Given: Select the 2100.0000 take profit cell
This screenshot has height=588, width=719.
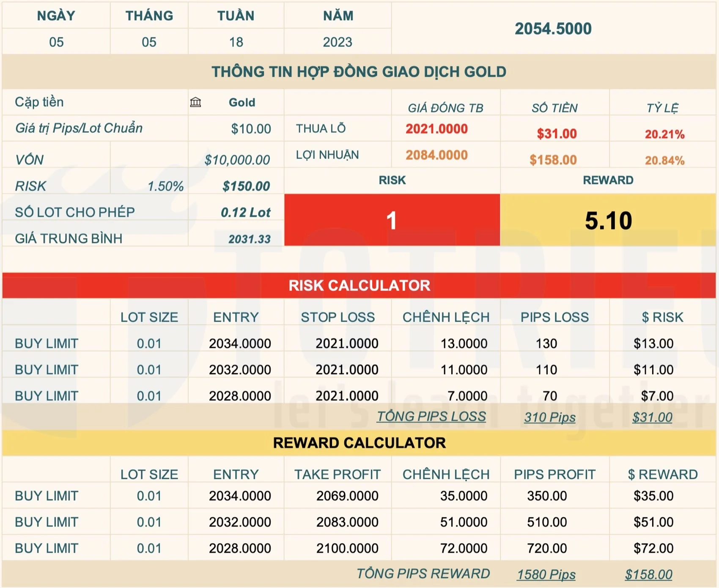Looking at the screenshot, I should click(x=347, y=548).
